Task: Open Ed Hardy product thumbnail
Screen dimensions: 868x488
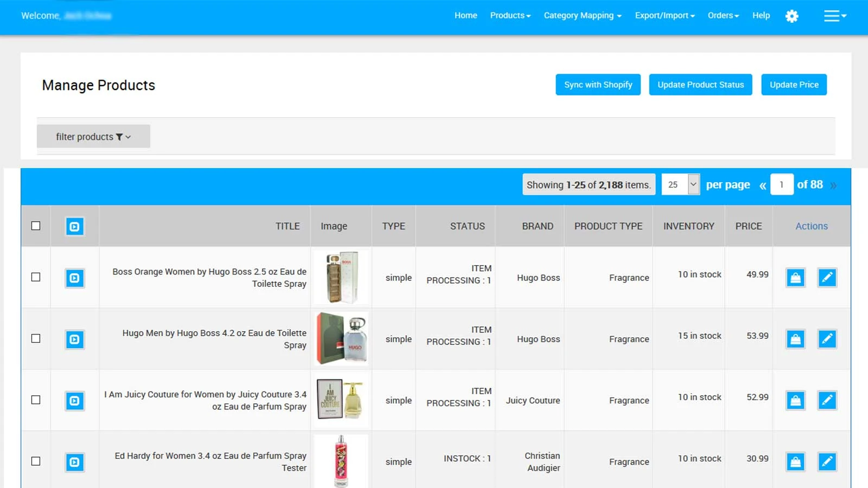Action: click(x=341, y=461)
